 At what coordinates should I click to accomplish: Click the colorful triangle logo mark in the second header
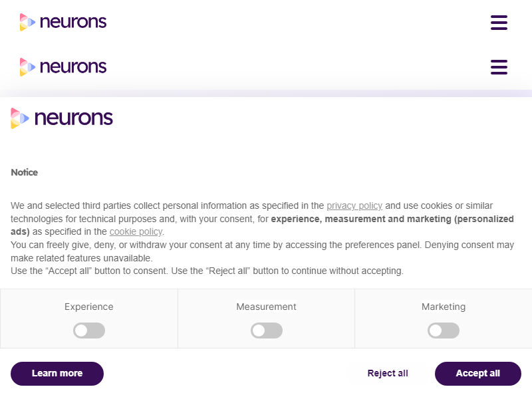point(27,66)
